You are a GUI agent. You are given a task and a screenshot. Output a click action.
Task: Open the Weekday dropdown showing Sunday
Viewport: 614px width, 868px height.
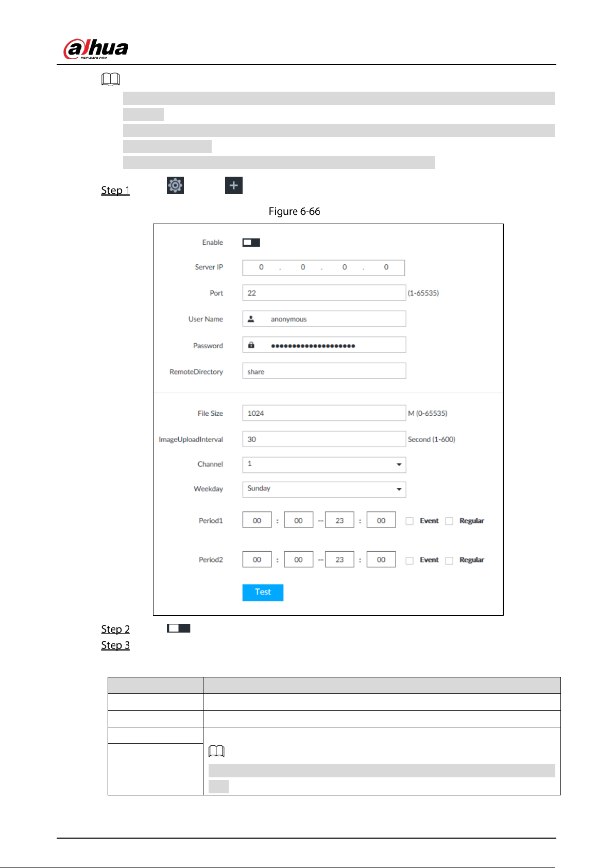click(324, 489)
